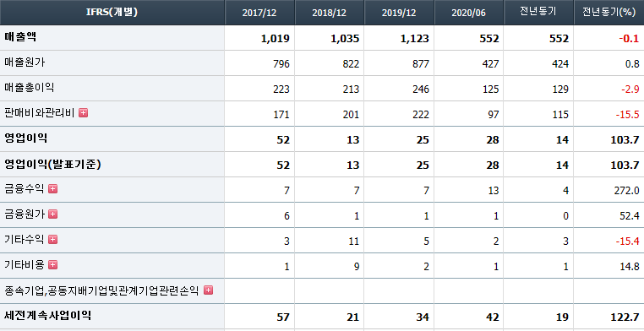This screenshot has height=331, width=644.
Task: Click 매출액 change value -0.1
Action: (629, 39)
